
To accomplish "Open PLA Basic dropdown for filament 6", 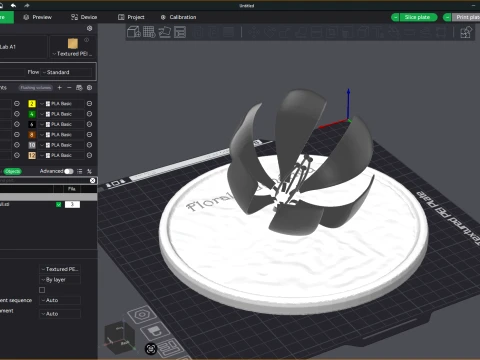I will 61,124.
